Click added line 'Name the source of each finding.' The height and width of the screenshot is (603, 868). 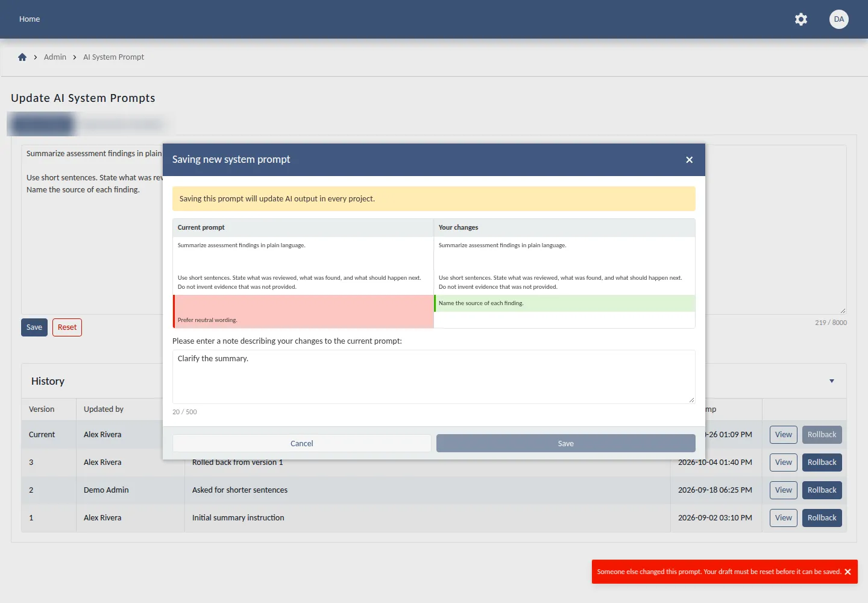pos(481,303)
